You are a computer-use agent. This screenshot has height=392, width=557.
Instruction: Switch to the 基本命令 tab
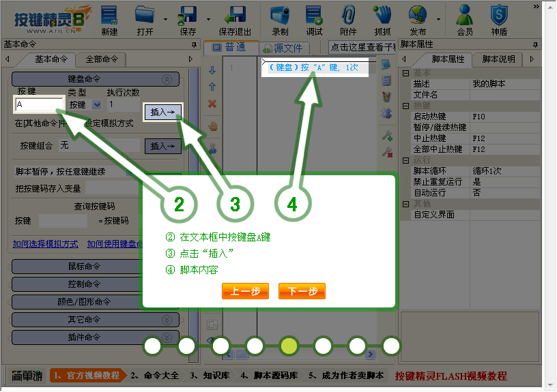click(51, 59)
